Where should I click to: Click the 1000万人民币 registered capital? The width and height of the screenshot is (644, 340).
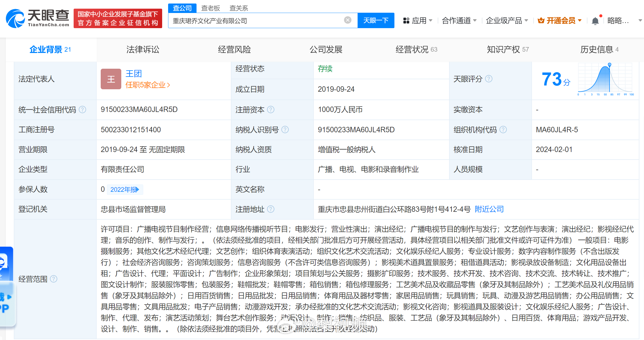pyautogui.click(x=340, y=110)
